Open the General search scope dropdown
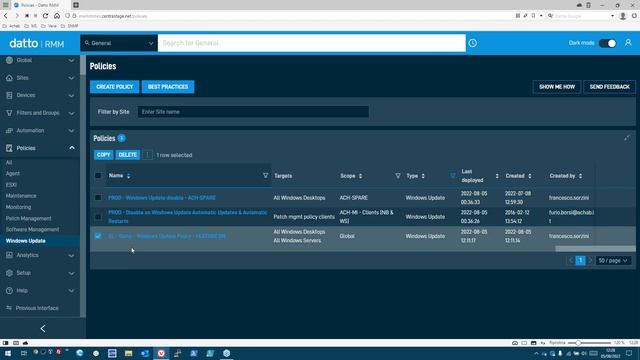The width and height of the screenshot is (640, 360). (x=119, y=43)
